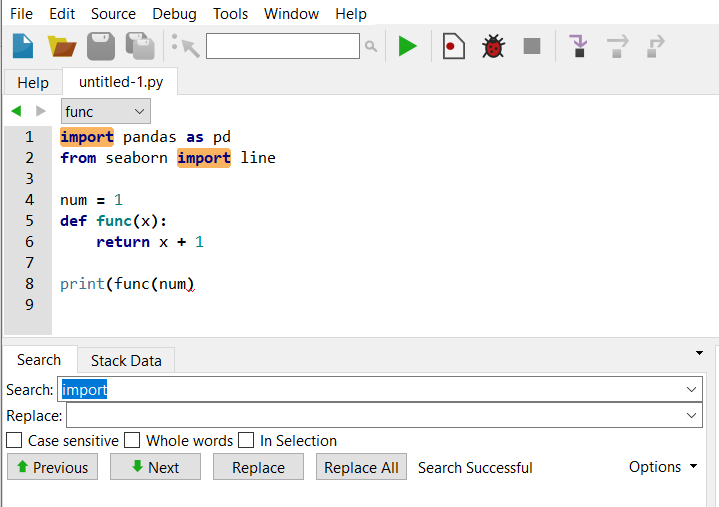Open the Help menu in the menu bar
This screenshot has width=719, height=507.
pyautogui.click(x=351, y=14)
